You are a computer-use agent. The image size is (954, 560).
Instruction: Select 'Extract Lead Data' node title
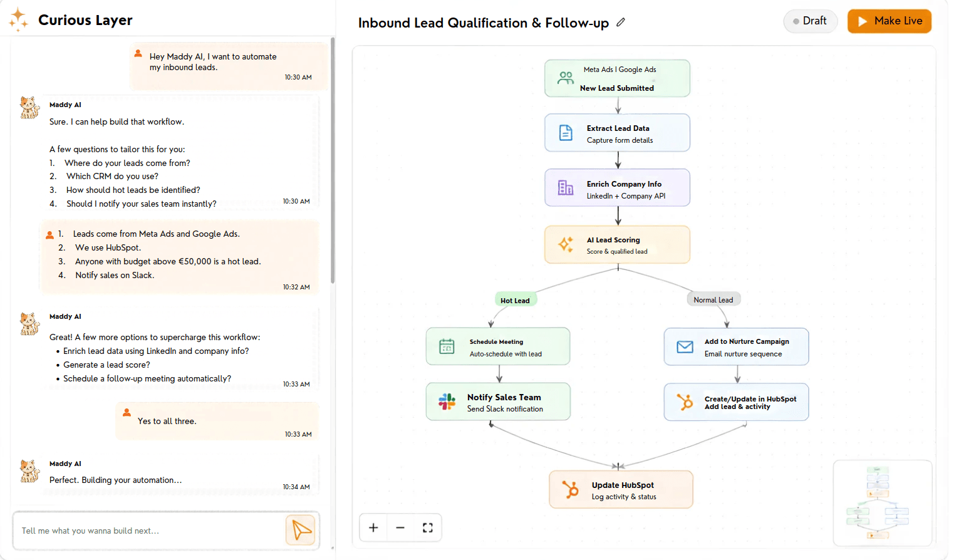pyautogui.click(x=618, y=128)
